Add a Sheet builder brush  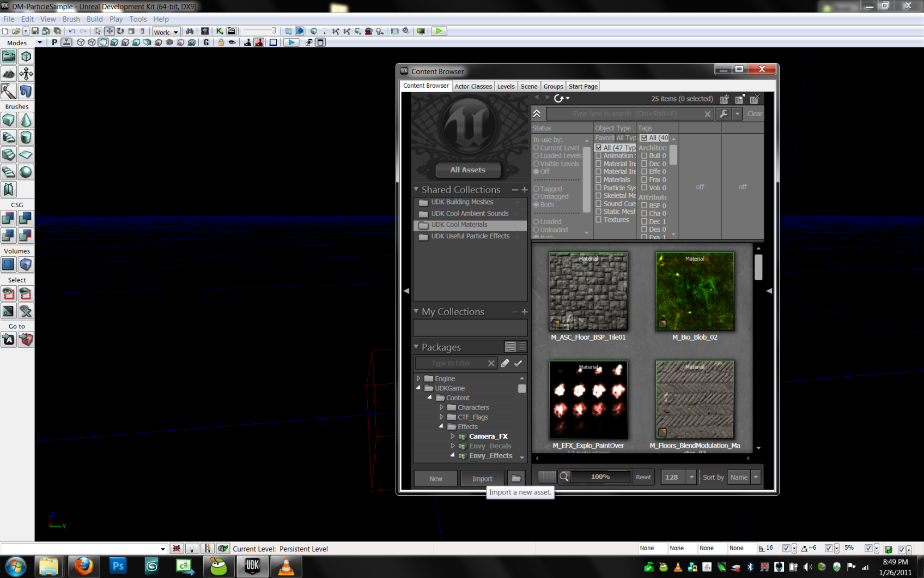(x=26, y=155)
